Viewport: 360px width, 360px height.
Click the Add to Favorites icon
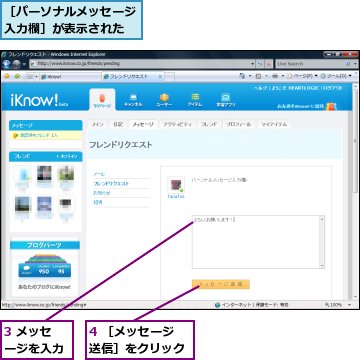coord(17,76)
